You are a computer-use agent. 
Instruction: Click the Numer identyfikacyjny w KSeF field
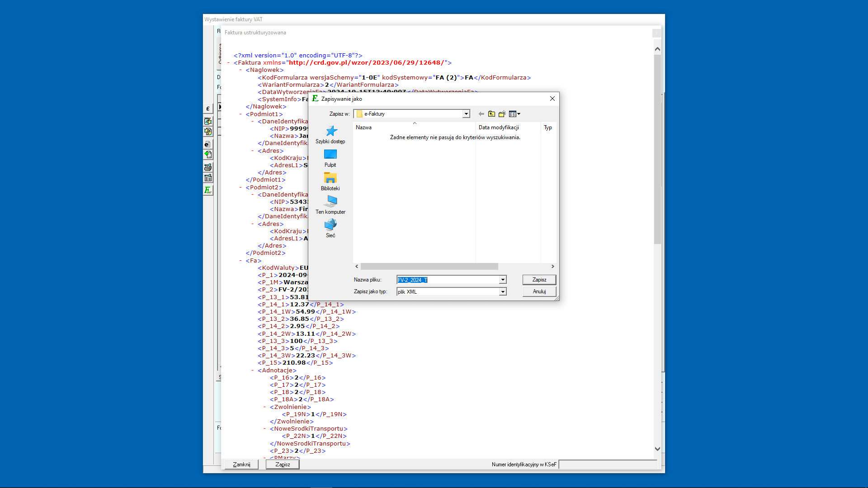tap(608, 464)
